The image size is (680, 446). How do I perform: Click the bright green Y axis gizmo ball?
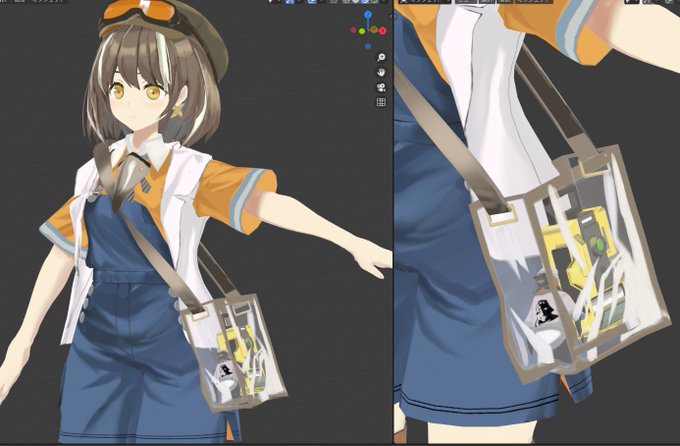click(362, 31)
